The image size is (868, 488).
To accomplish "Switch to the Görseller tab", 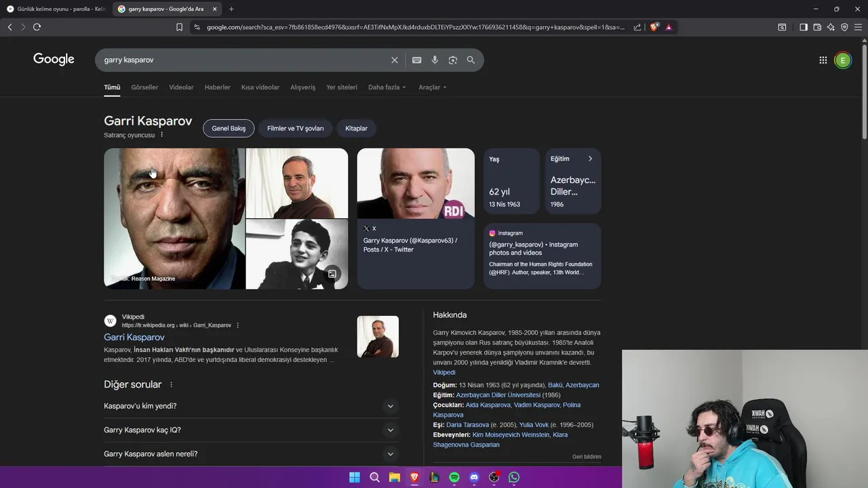I will click(x=144, y=87).
